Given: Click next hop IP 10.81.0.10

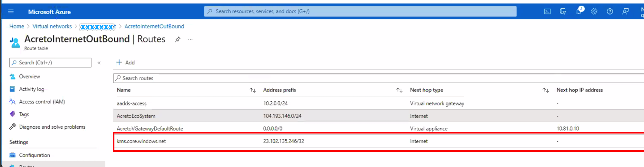Looking at the screenshot, I should point(568,129).
